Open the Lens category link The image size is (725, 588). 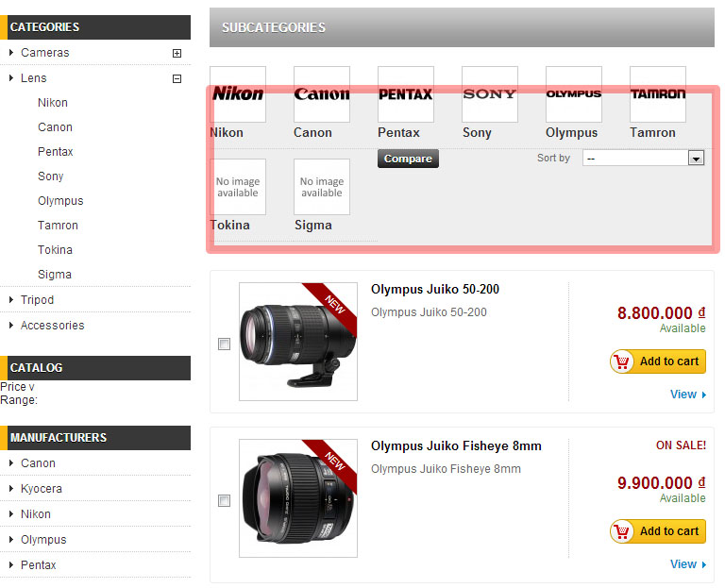(x=34, y=78)
